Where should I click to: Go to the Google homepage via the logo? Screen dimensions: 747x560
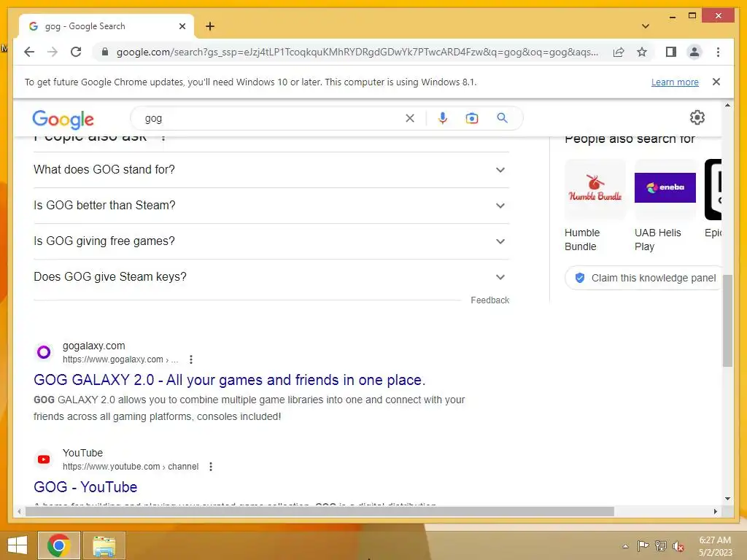(63, 119)
